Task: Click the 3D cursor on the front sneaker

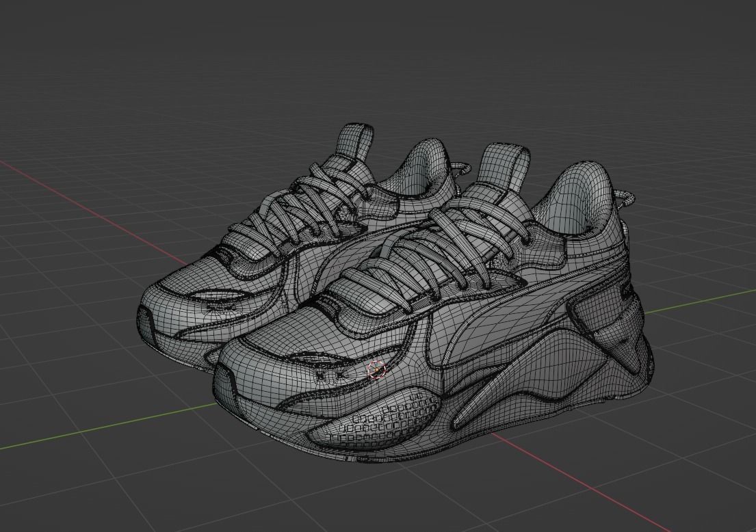Action: [x=376, y=370]
